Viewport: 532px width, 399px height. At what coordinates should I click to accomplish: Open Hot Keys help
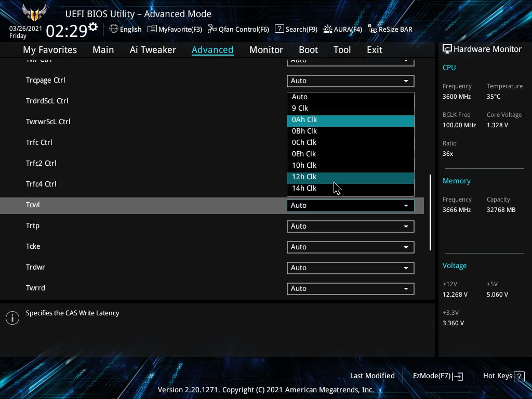(504, 376)
